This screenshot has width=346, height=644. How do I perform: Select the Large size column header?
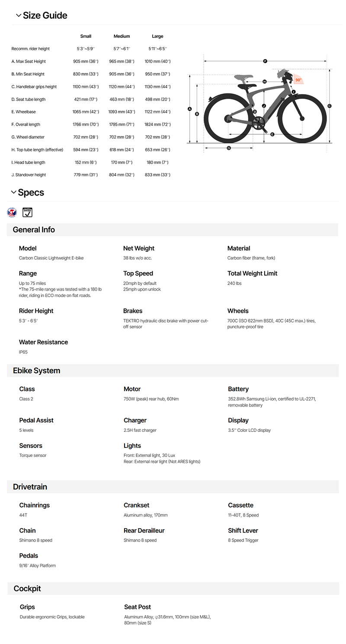pyautogui.click(x=157, y=36)
